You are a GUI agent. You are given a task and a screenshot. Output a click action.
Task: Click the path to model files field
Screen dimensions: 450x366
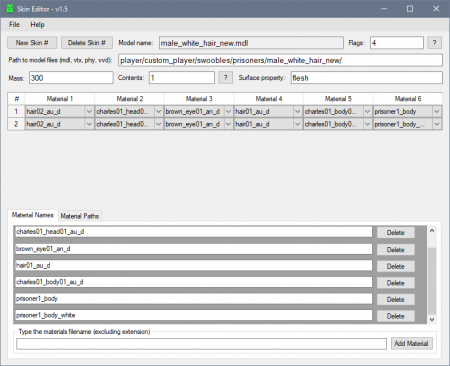tap(280, 60)
